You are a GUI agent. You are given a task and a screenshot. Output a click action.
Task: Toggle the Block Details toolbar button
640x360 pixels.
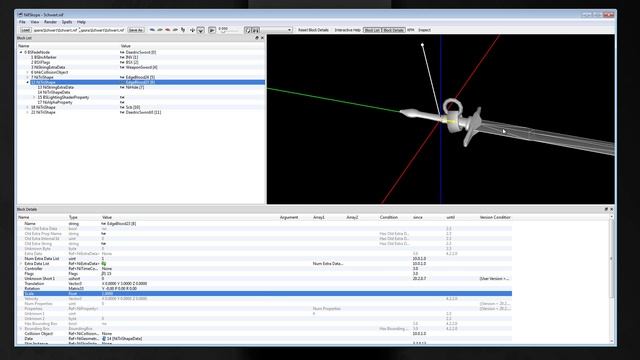tap(393, 30)
